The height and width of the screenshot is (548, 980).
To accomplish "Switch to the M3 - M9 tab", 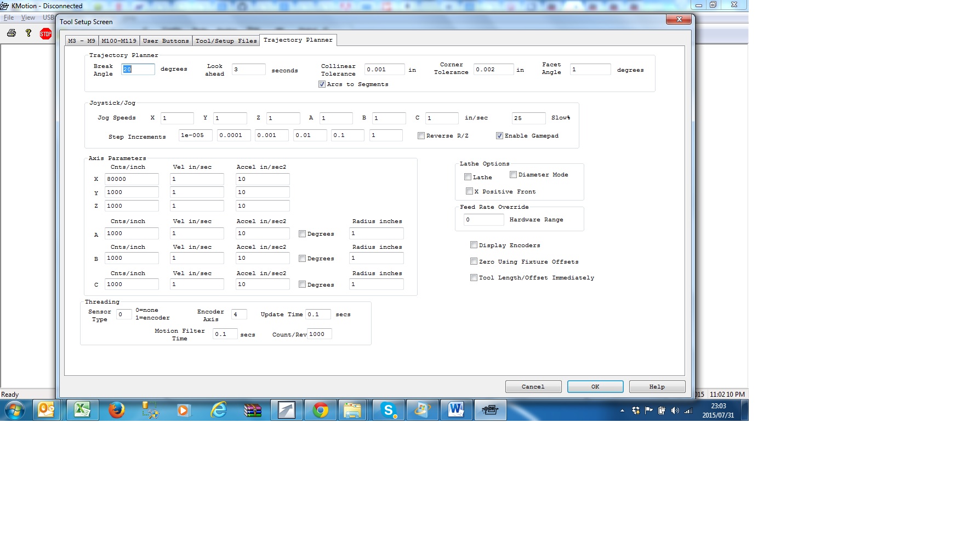I will coord(82,41).
